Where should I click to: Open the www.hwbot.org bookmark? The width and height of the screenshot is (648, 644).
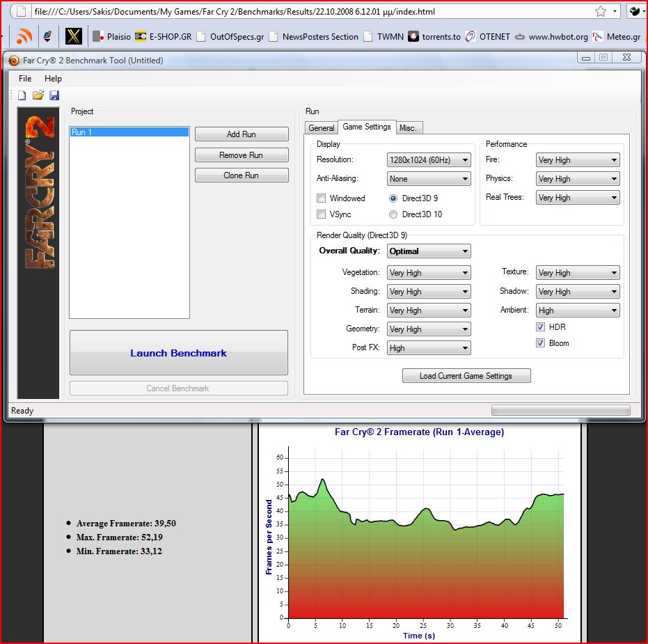click(551, 37)
